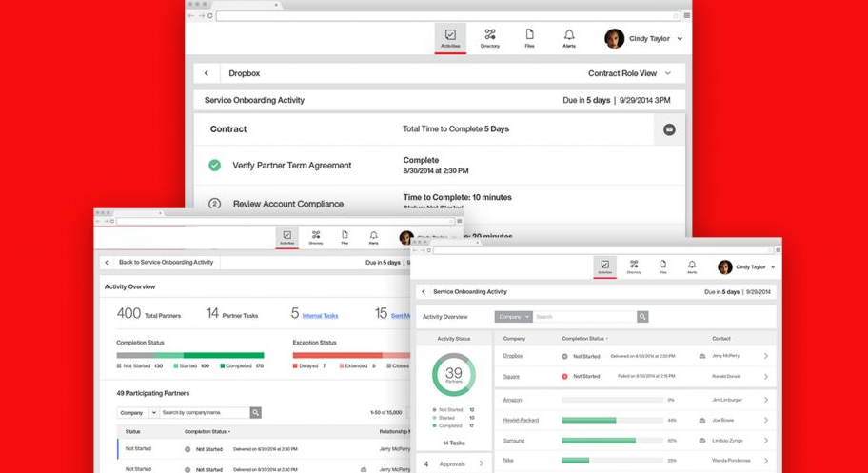This screenshot has width=868, height=473.
Task: Open the Internal Tasks link
Action: (x=320, y=316)
